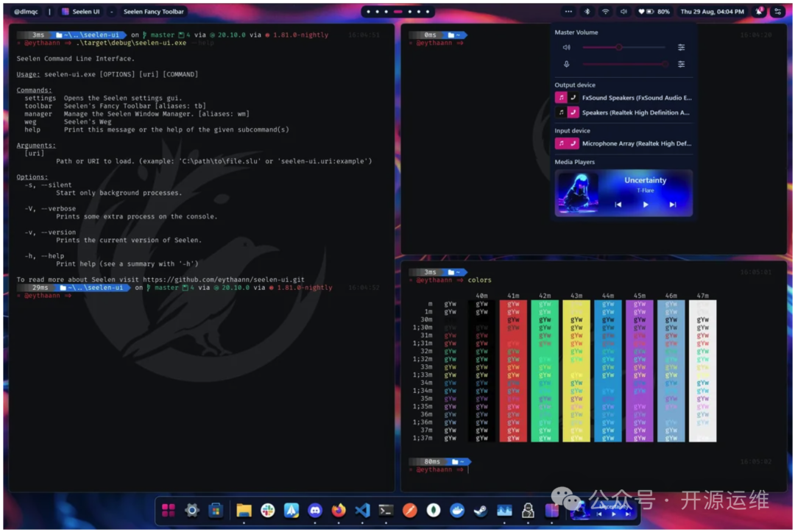Switch to the second workspace dot

point(377,11)
